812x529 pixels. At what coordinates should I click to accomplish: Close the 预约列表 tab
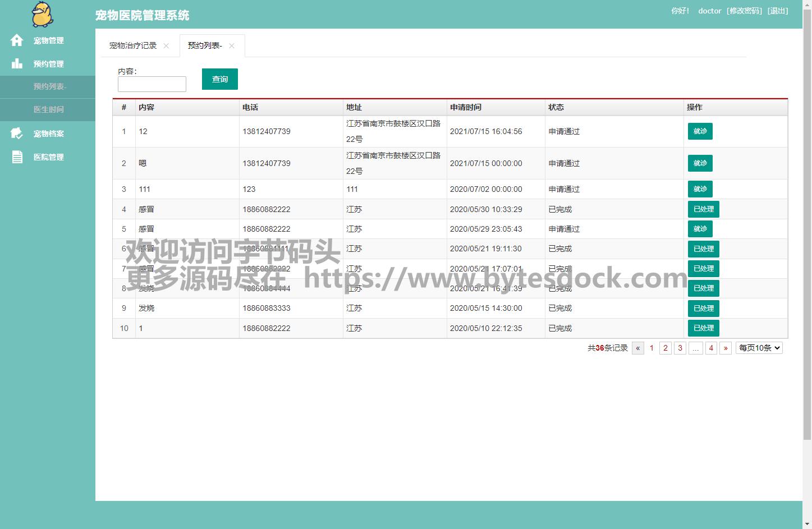(232, 46)
